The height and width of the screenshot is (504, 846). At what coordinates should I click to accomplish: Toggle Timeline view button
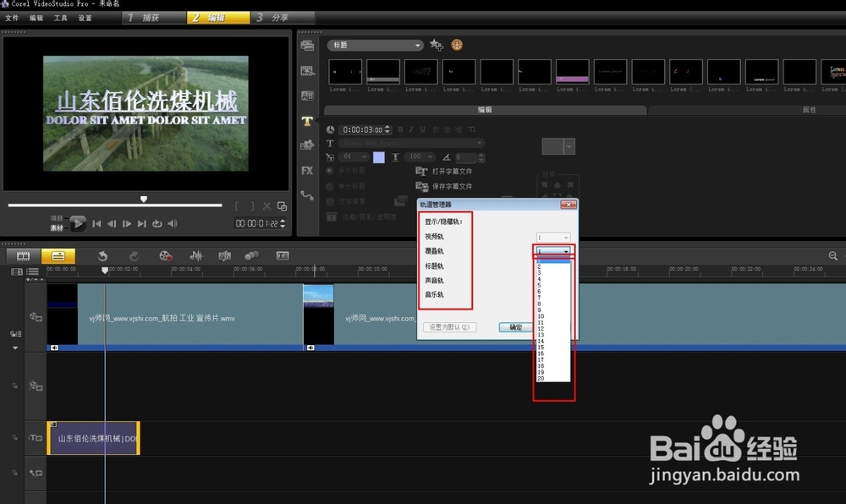(58, 255)
